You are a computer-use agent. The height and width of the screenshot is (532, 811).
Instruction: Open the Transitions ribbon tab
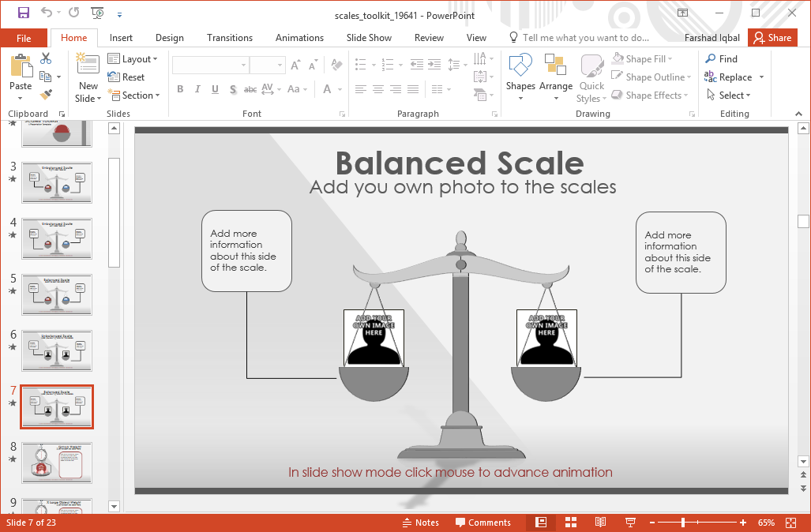click(x=229, y=38)
